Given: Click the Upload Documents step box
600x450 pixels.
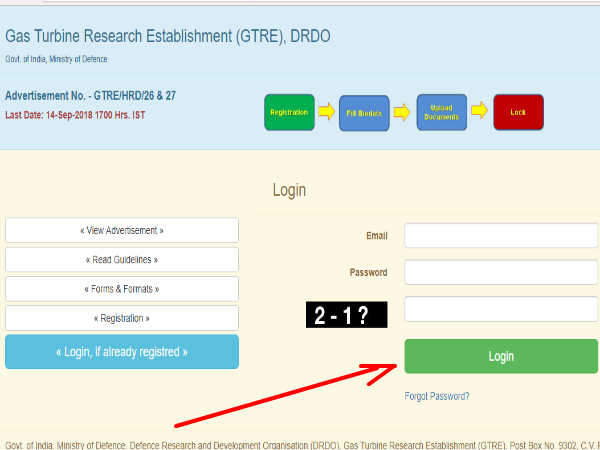Looking at the screenshot, I should point(442,112).
